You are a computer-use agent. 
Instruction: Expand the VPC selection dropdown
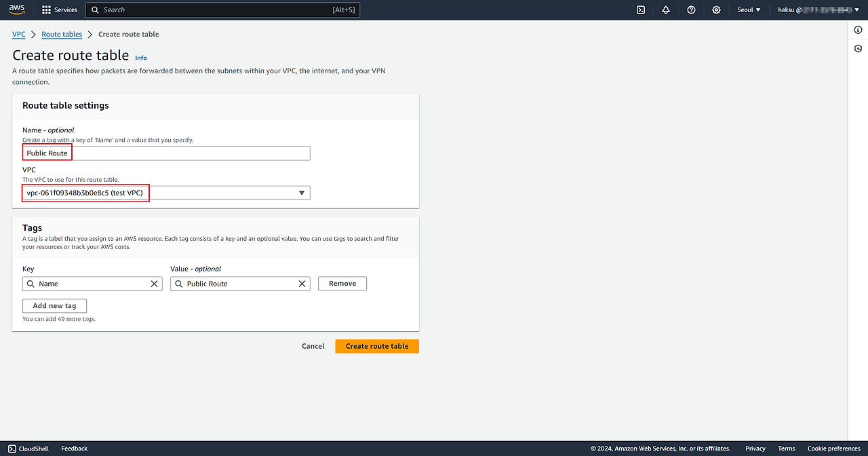(302, 193)
